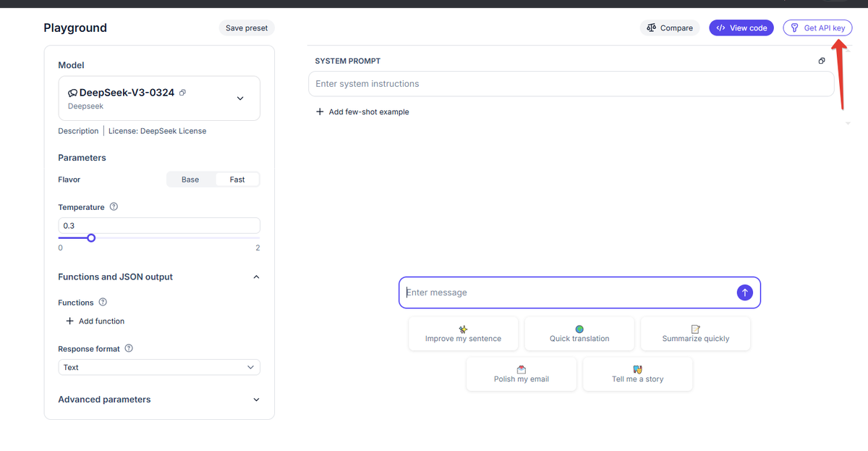This screenshot has height=451, width=868.
Task: Click the Functions help question icon
Action: click(103, 302)
